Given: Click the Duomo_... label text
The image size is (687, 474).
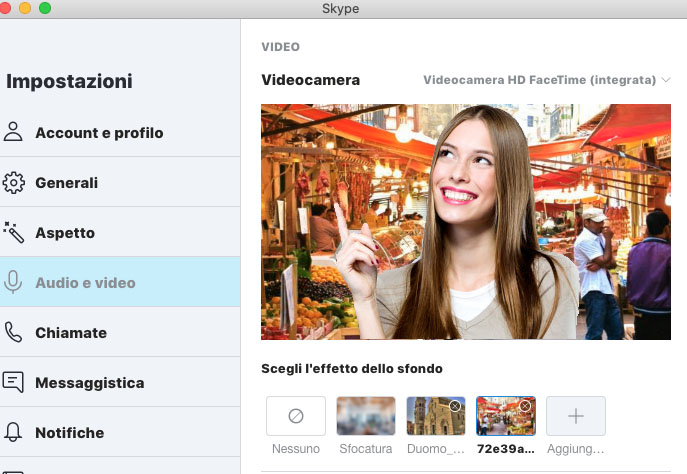Looking at the screenshot, I should point(436,449).
